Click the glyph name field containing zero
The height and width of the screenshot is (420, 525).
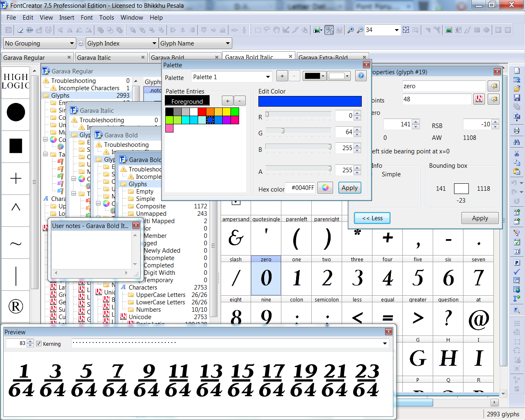(x=444, y=86)
